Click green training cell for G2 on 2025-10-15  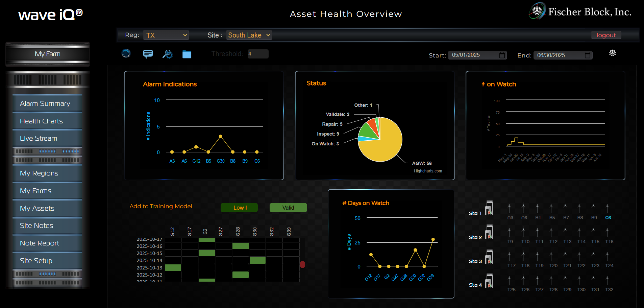tap(207, 253)
